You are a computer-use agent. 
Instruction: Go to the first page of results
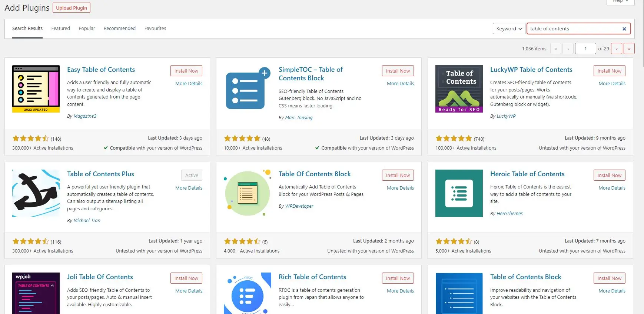[556, 49]
